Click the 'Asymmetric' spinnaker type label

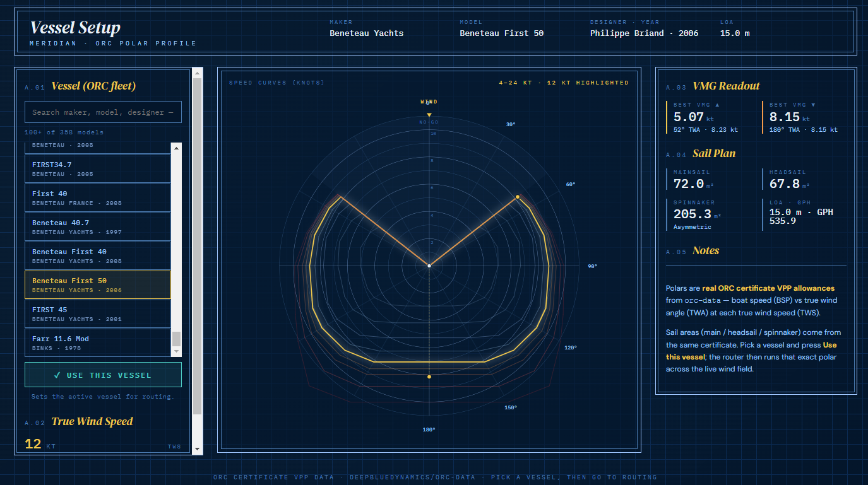coord(693,227)
